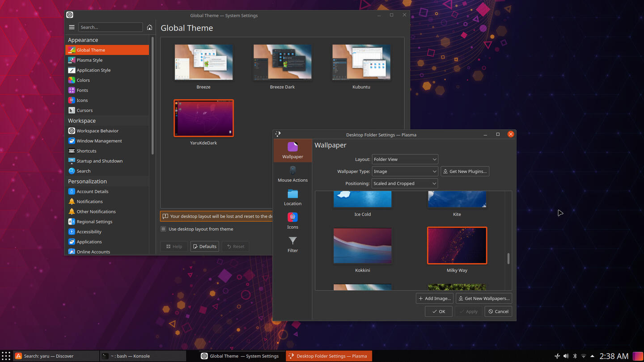The height and width of the screenshot is (362, 644).
Task: Open Workspace Behavior settings
Action: (107, 131)
